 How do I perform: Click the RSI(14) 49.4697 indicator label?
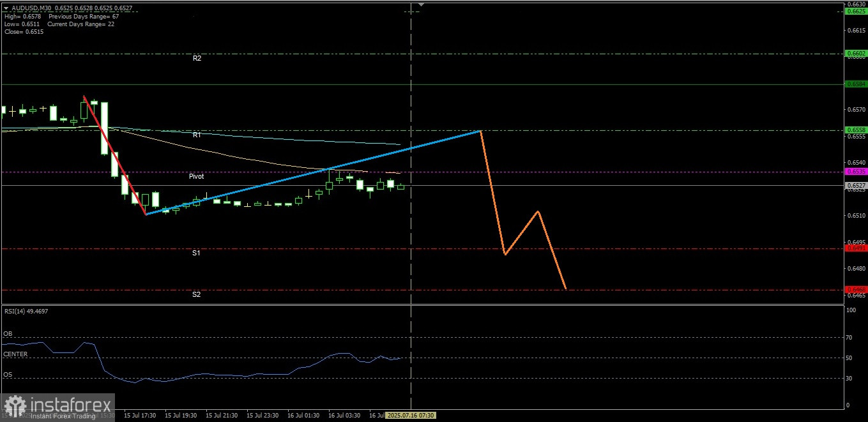(x=26, y=312)
